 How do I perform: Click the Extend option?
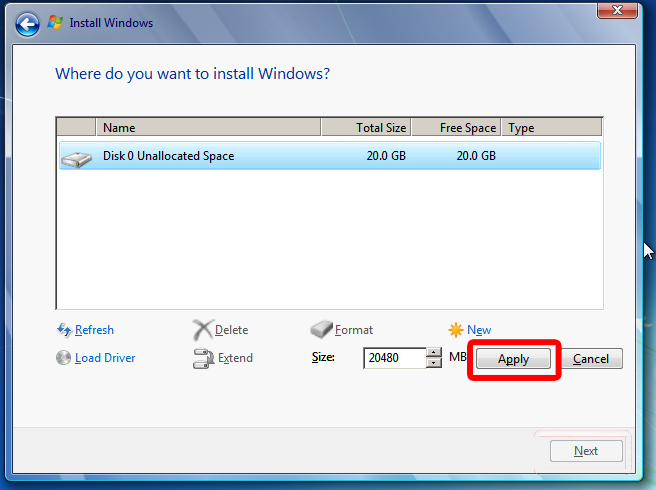click(235, 358)
